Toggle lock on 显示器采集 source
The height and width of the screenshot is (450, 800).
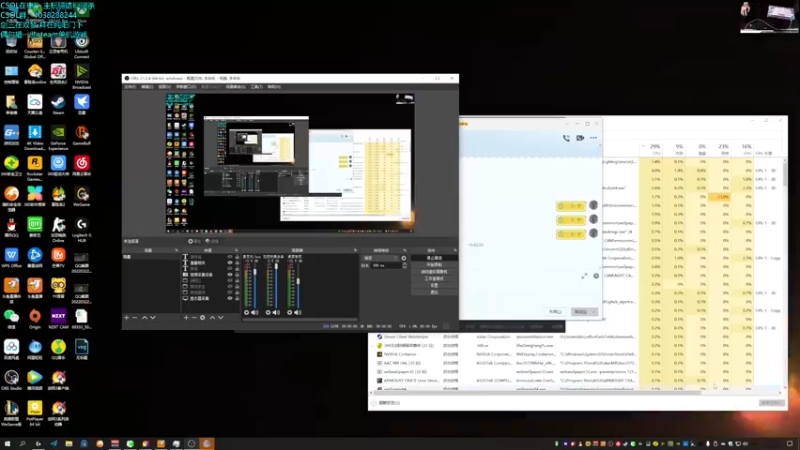237,298
